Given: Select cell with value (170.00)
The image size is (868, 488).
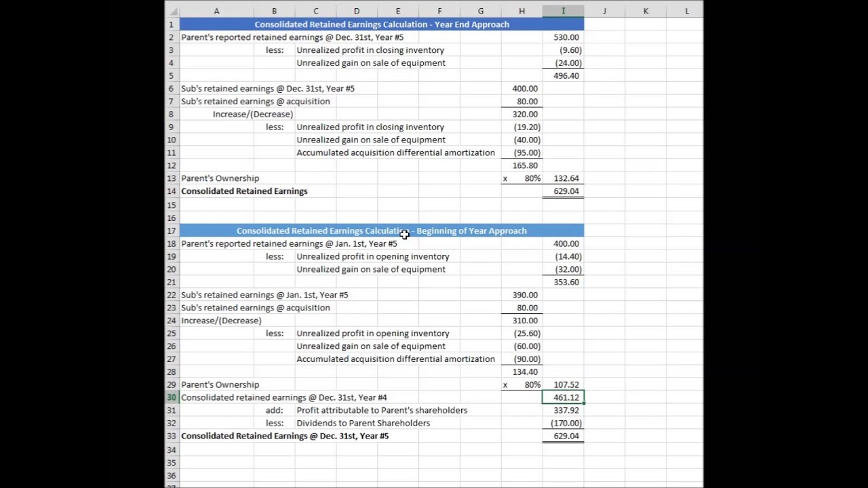Looking at the screenshot, I should (563, 423).
